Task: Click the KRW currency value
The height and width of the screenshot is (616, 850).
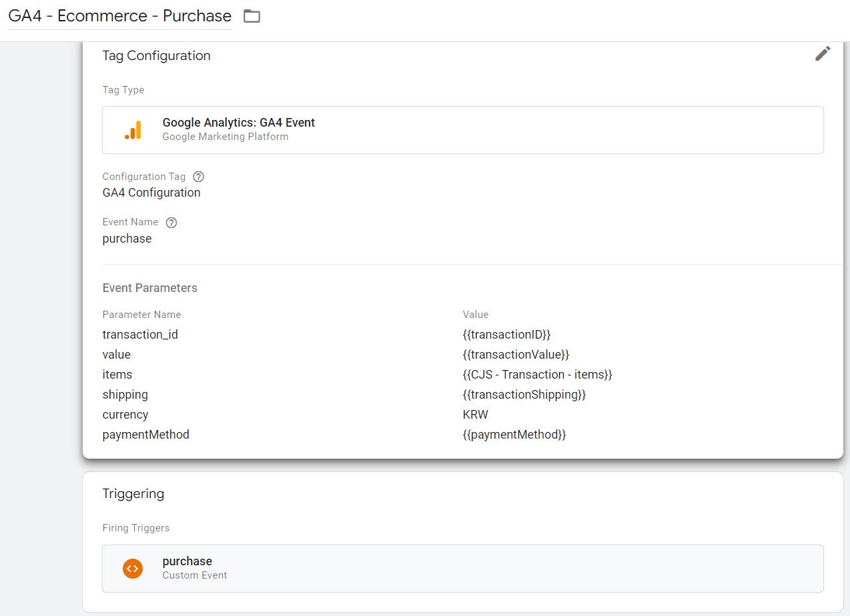Action: coord(475,415)
